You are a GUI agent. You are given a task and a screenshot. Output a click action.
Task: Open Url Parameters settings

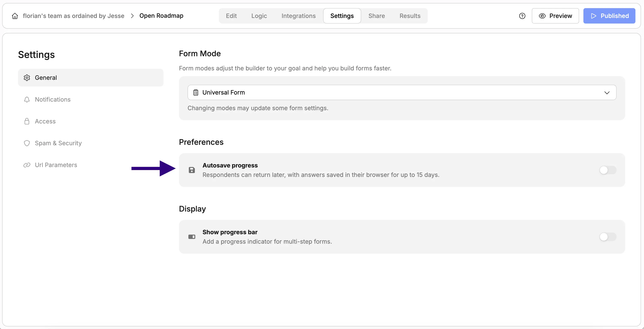point(91,165)
